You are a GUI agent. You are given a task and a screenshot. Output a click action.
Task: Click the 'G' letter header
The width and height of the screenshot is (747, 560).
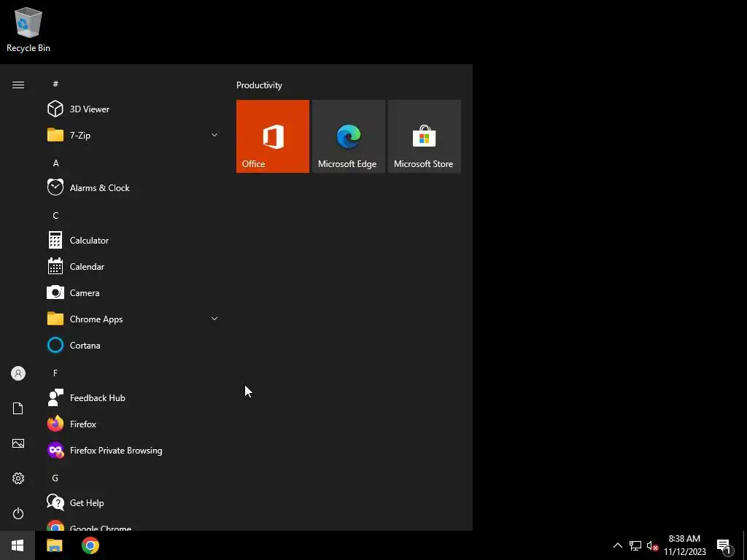coord(55,478)
